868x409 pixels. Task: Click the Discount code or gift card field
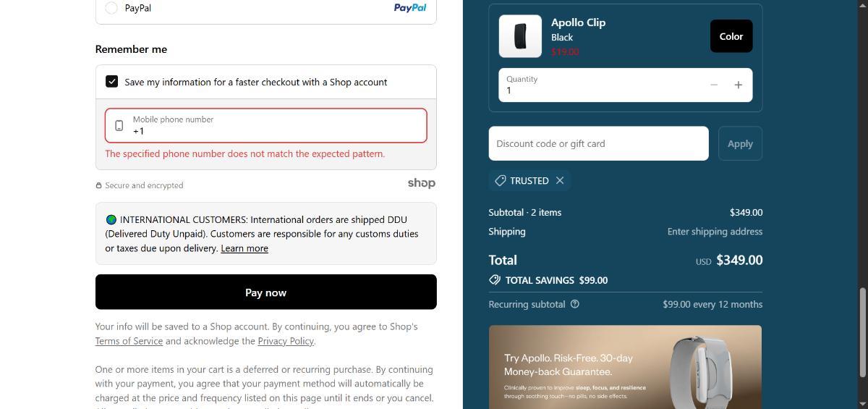coord(598,143)
